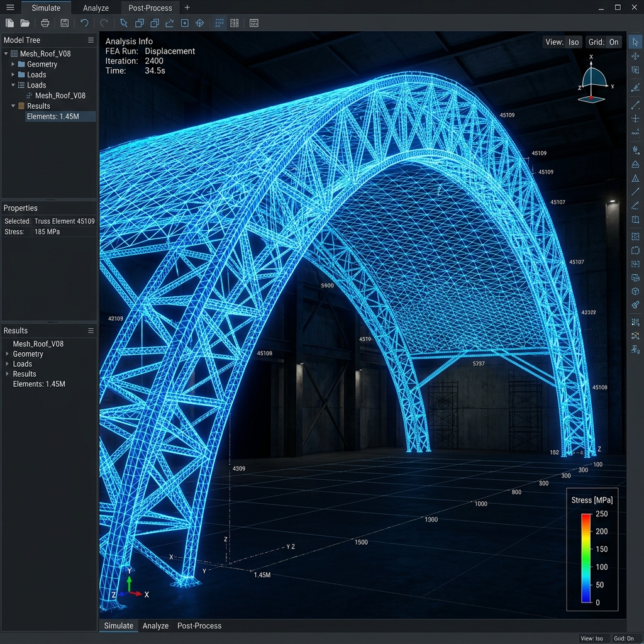This screenshot has height=644, width=644.
Task: Click the orange connected nodes icon in sidebar
Action: pyautogui.click(x=635, y=336)
